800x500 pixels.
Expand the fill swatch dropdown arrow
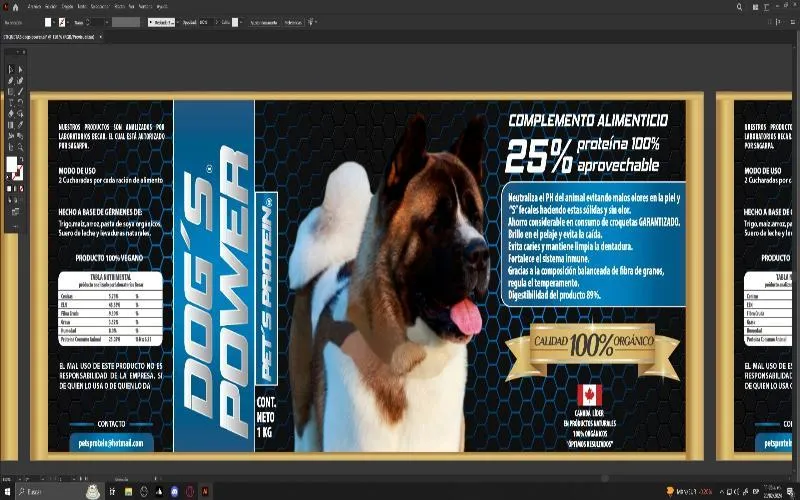(x=54, y=22)
